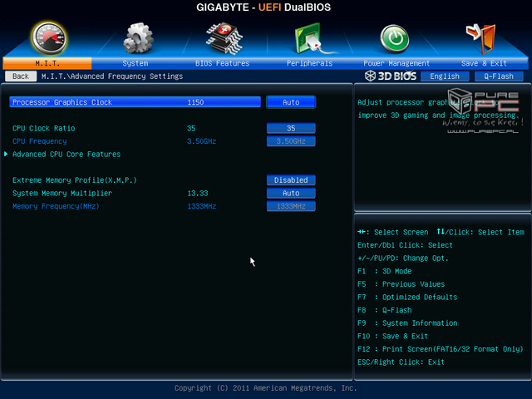Click ESC/Right Click: Exit help text

401,362
